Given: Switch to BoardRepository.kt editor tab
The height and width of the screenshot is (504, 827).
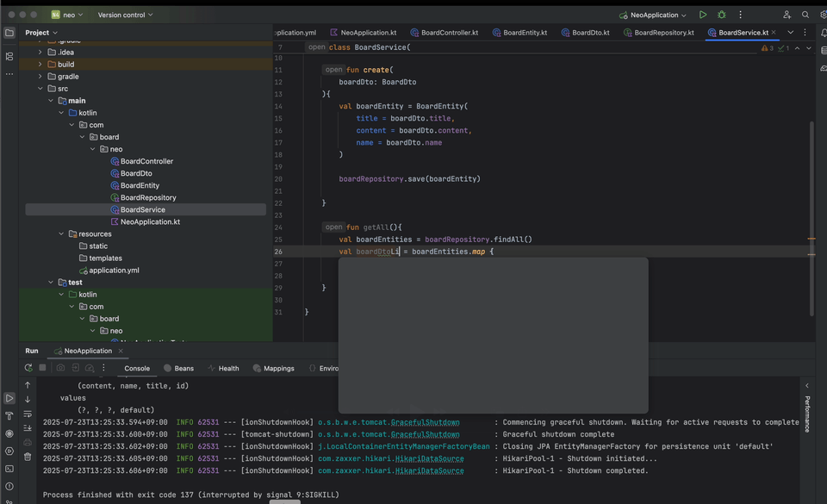Looking at the screenshot, I should pos(659,33).
